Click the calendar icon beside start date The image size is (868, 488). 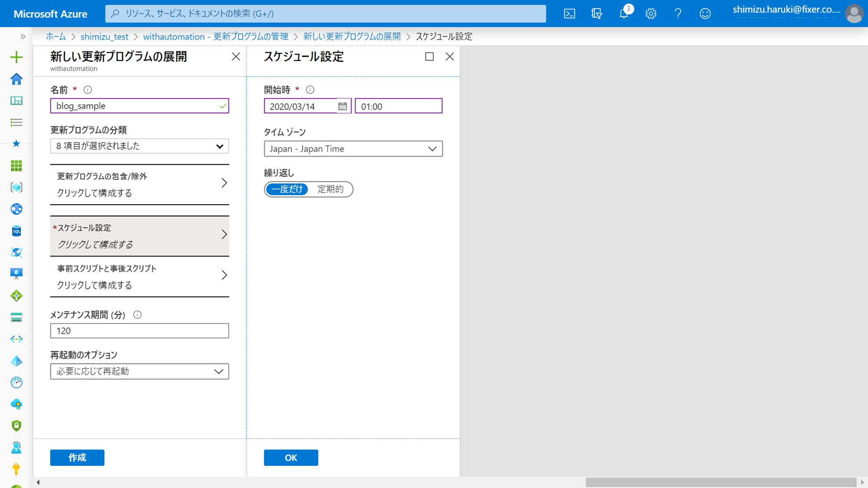tap(342, 106)
